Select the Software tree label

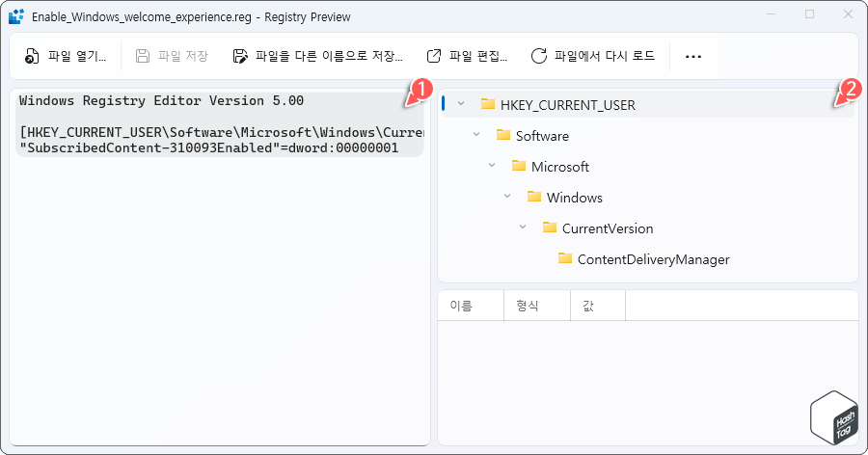point(542,136)
